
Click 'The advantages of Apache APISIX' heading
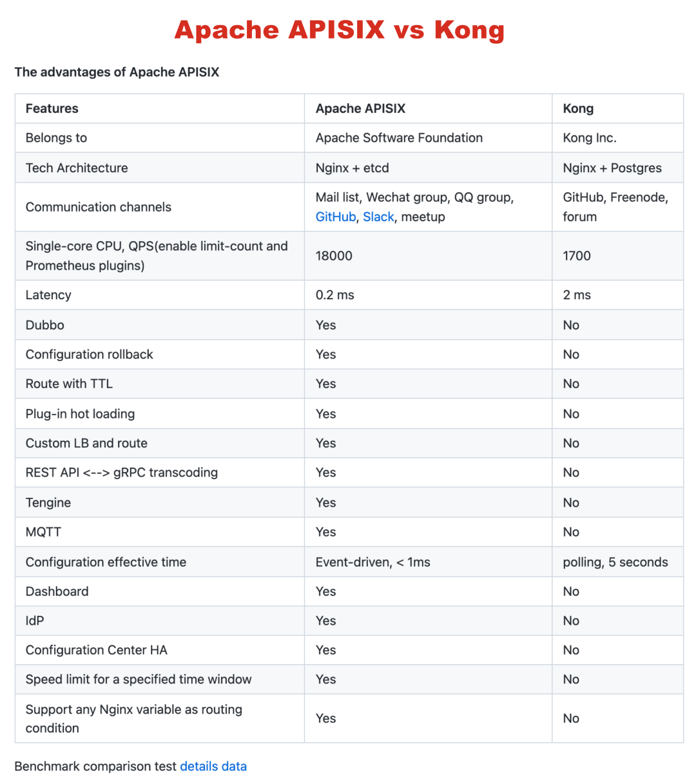coord(117,72)
